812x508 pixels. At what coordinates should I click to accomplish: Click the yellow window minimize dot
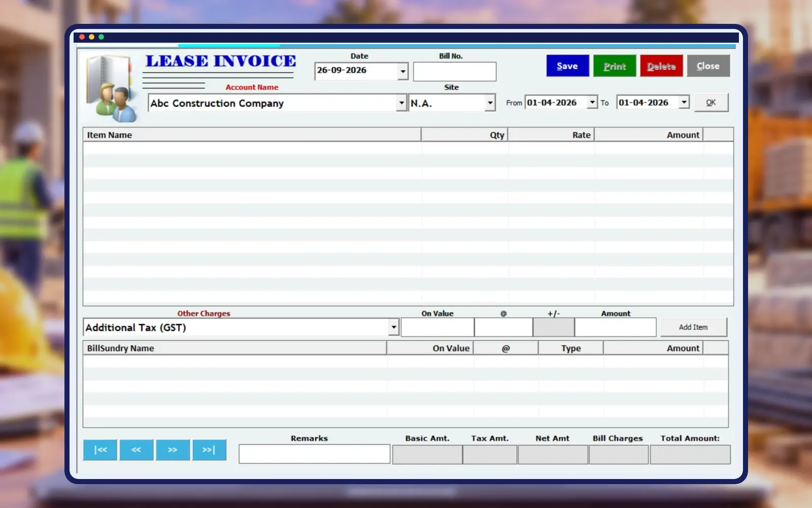(91, 37)
